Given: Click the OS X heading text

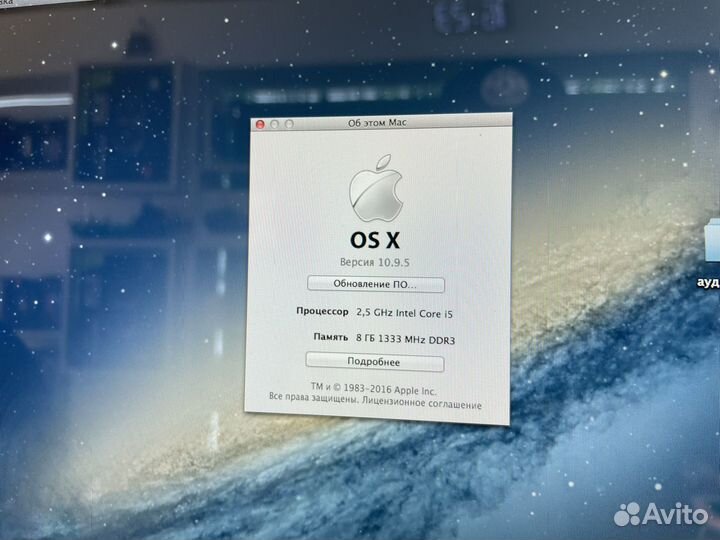Looking at the screenshot, I should point(375,240).
